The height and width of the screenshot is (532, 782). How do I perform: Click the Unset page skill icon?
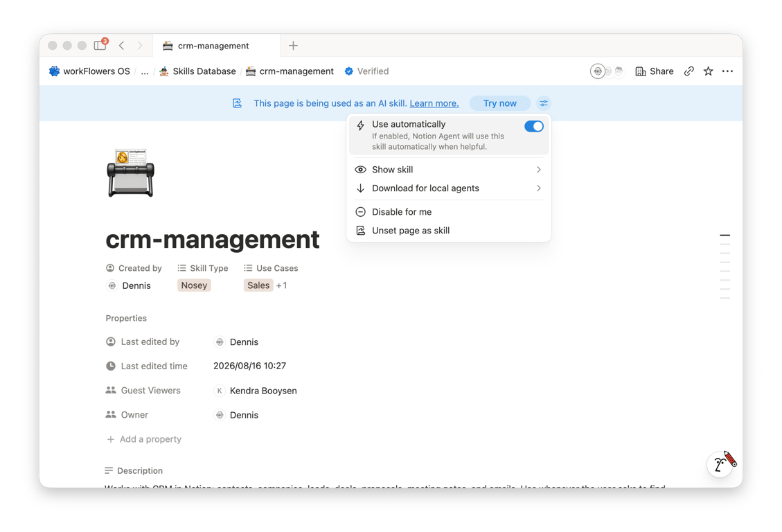[361, 231]
